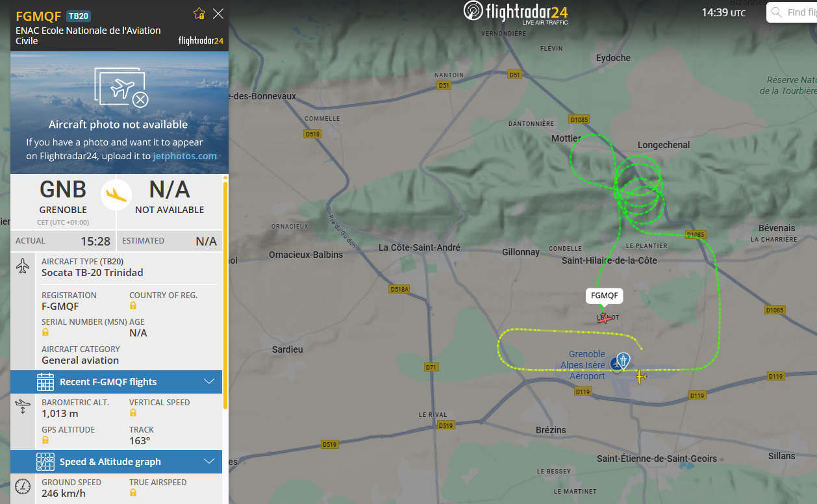Select the yellow aircraft near the airport
This screenshot has width=817, height=504.
point(641,377)
